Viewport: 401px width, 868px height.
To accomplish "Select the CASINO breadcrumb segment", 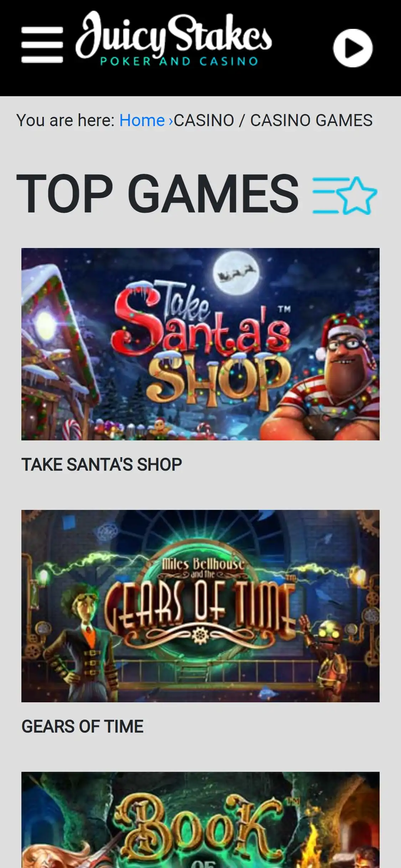I will [204, 120].
